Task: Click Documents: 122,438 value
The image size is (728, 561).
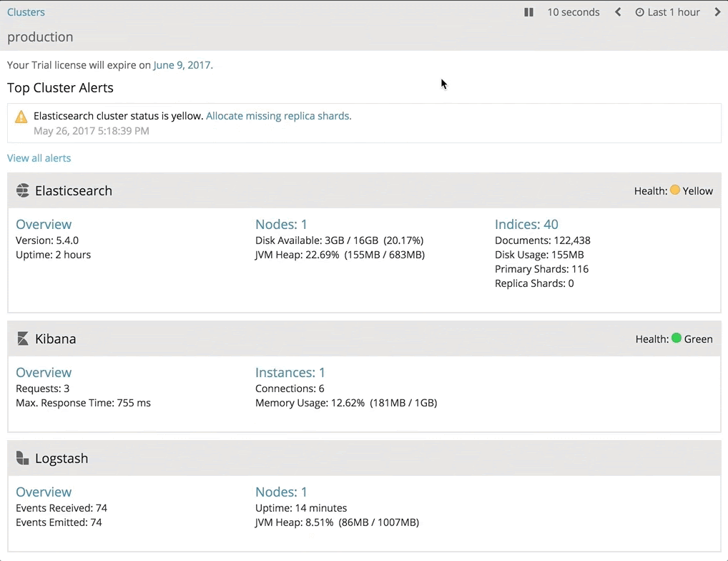Action: point(543,240)
